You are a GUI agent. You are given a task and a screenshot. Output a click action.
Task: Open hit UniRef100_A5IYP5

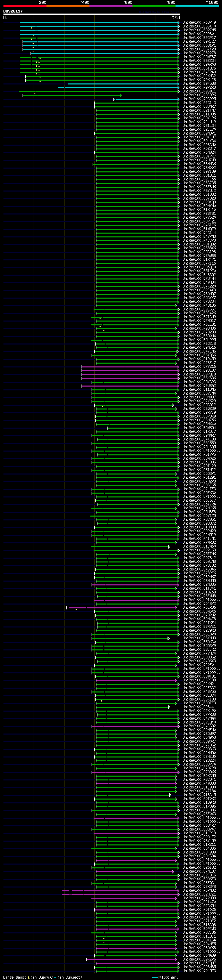pos(199,454)
